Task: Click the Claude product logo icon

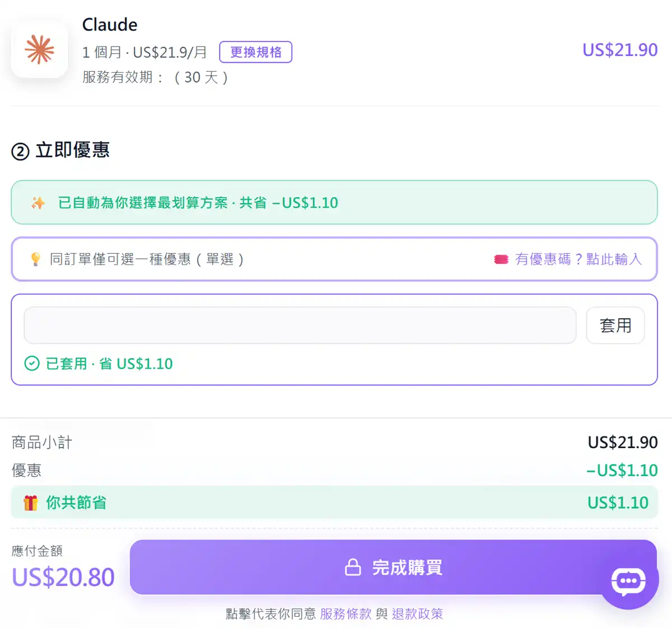Action: pyautogui.click(x=39, y=50)
